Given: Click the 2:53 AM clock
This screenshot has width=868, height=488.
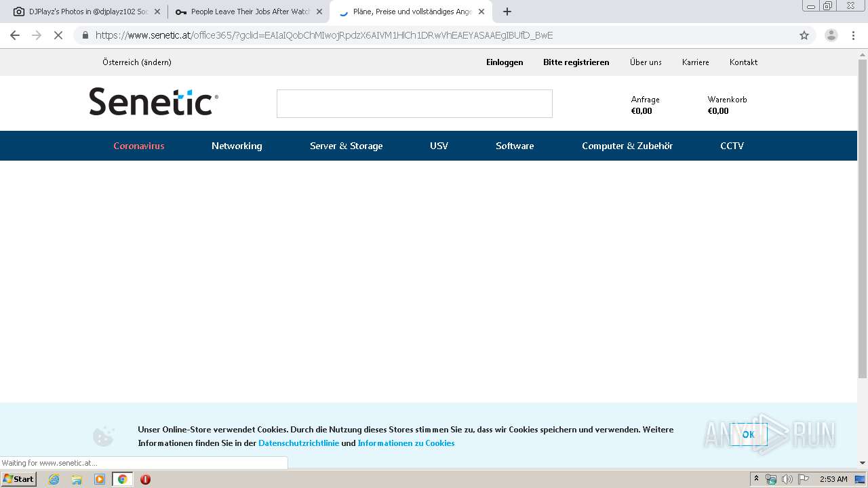Looking at the screenshot, I should pyautogui.click(x=833, y=479).
